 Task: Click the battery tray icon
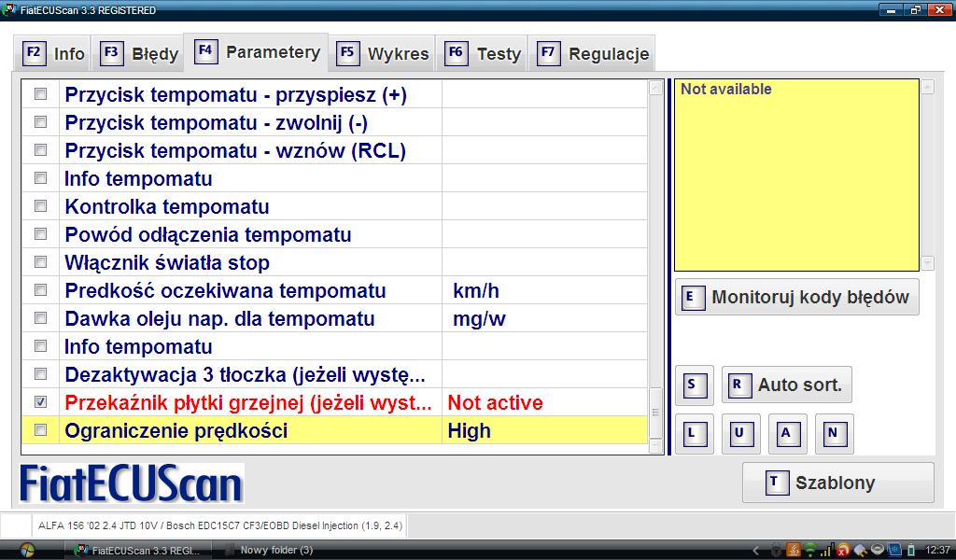point(911,551)
